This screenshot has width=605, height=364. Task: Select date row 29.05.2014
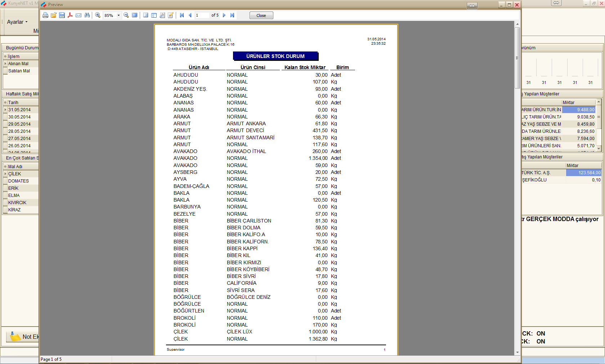21,124
